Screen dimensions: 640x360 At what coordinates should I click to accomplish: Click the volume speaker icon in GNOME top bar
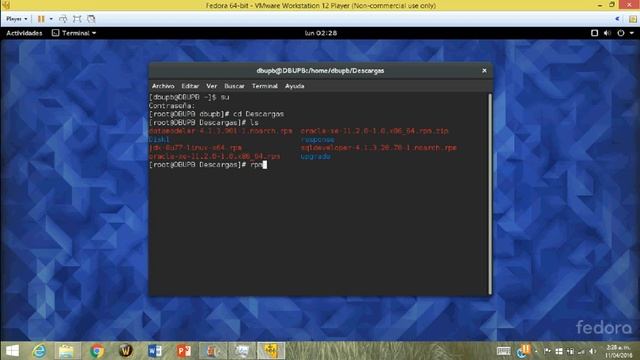pyautogui.click(x=607, y=33)
